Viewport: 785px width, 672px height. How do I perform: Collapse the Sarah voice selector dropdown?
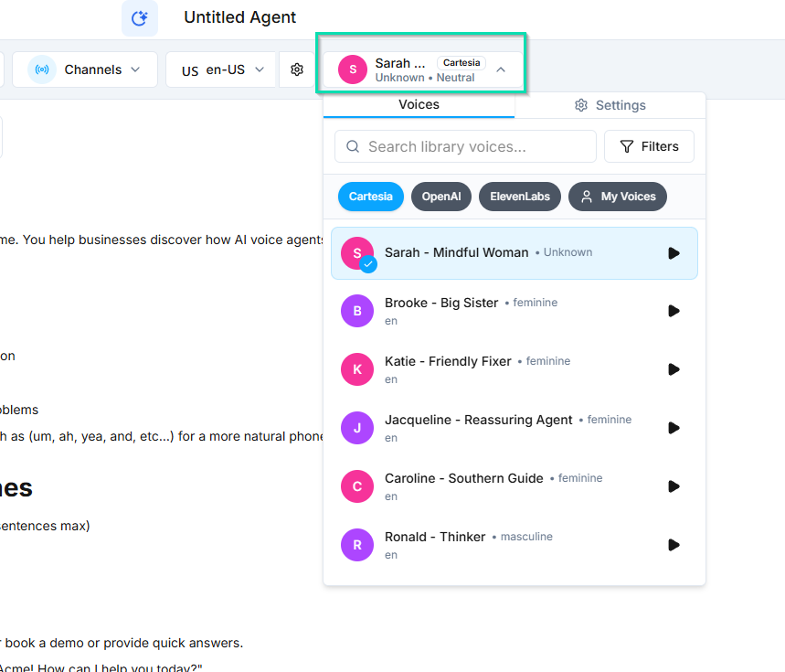click(x=501, y=69)
